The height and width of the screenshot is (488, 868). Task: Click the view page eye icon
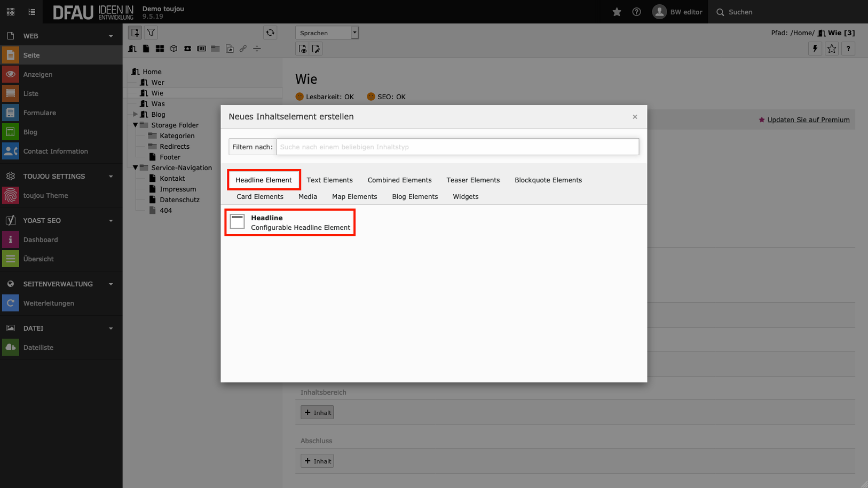pos(303,49)
